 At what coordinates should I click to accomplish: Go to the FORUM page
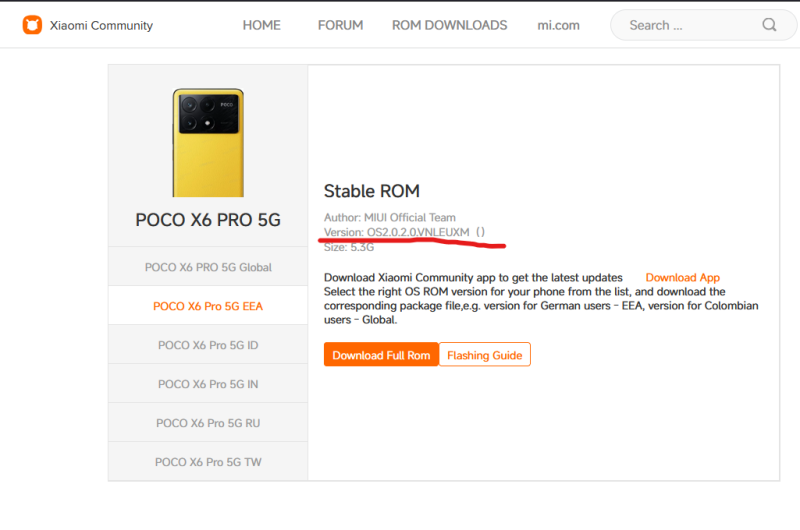(340, 25)
